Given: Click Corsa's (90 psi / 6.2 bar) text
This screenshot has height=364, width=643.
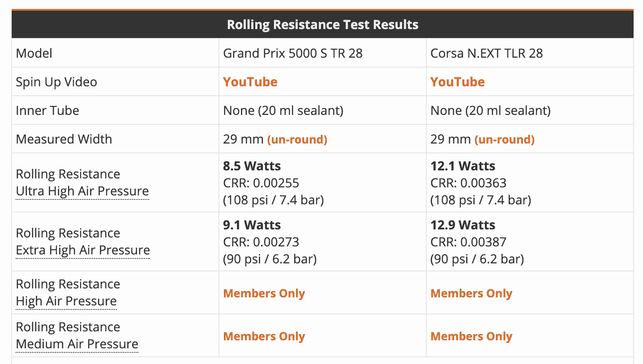Looking at the screenshot, I should (x=477, y=259).
